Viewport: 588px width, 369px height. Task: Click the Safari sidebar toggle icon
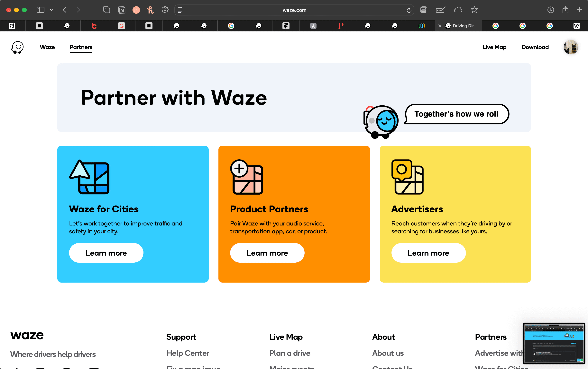click(x=40, y=10)
